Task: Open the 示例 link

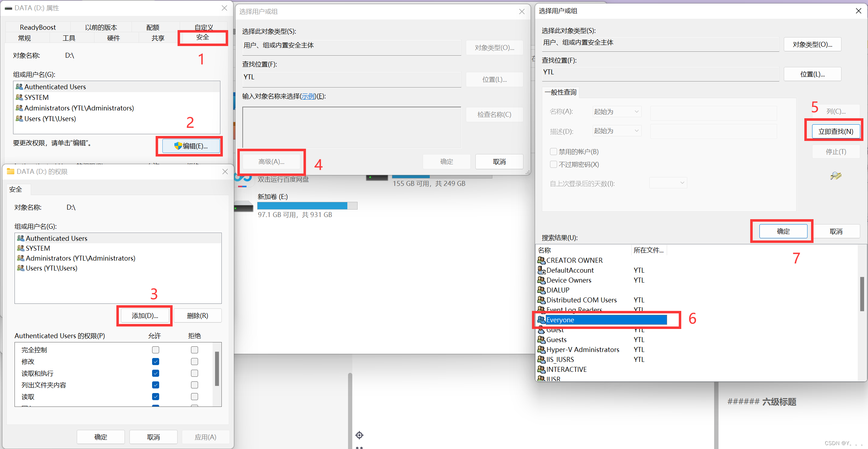Action: (x=308, y=96)
